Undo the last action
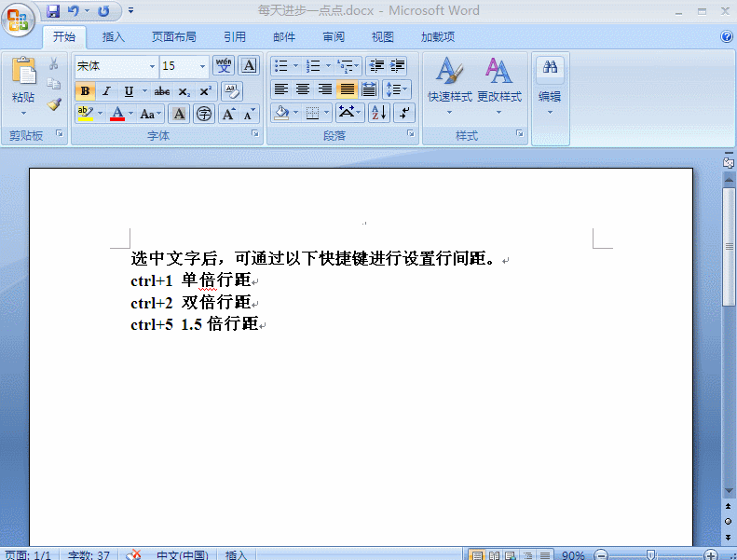737x560 pixels. [x=74, y=11]
